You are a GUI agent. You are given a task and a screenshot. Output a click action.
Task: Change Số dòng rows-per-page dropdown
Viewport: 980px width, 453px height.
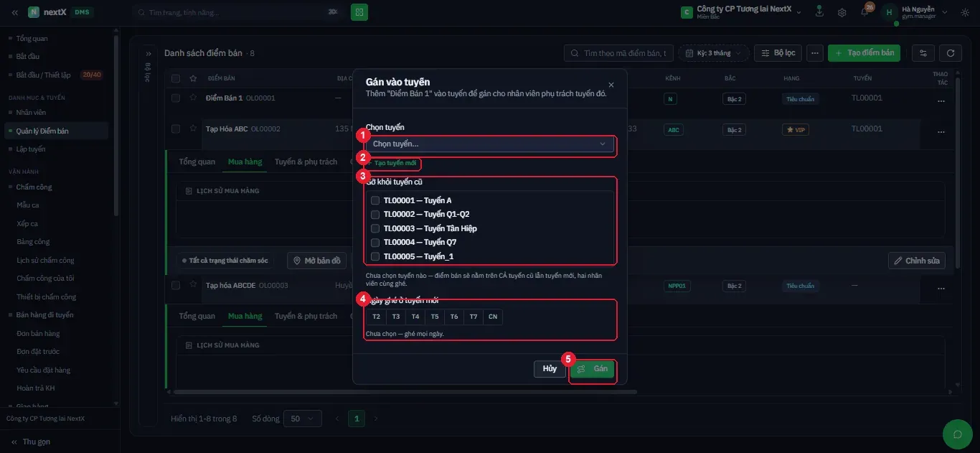[x=303, y=418]
